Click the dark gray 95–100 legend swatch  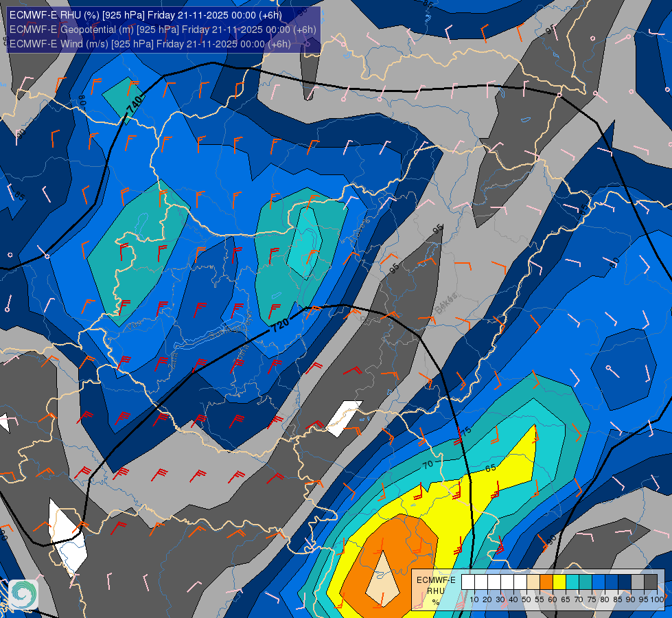(651, 582)
